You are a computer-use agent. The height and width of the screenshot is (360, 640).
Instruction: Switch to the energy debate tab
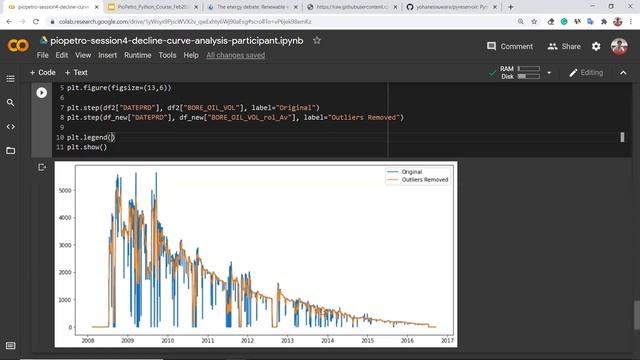[x=252, y=7]
